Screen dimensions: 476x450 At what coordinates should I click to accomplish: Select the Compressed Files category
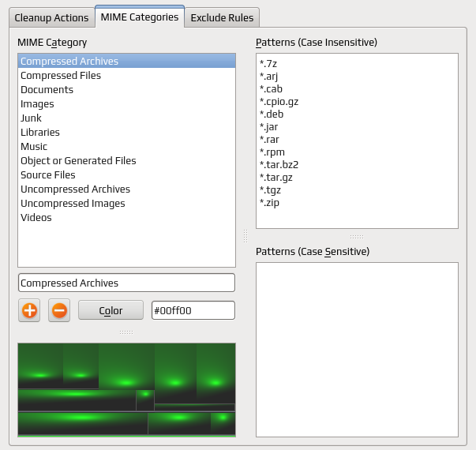pyautogui.click(x=126, y=75)
